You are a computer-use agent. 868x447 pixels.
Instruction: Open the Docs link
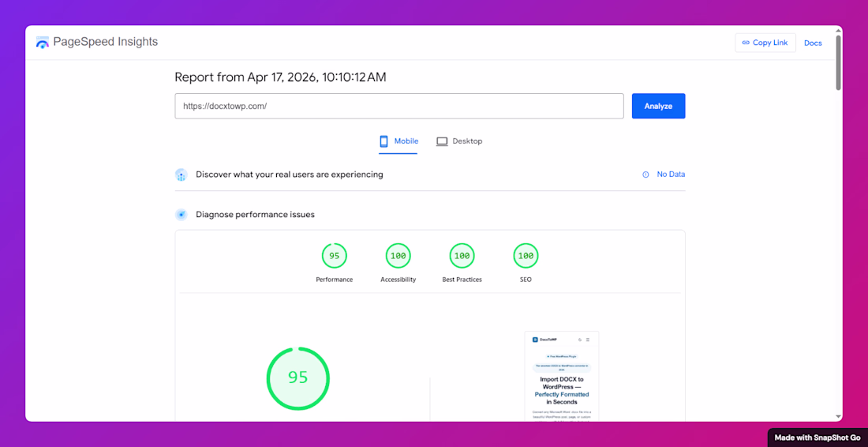click(x=813, y=43)
